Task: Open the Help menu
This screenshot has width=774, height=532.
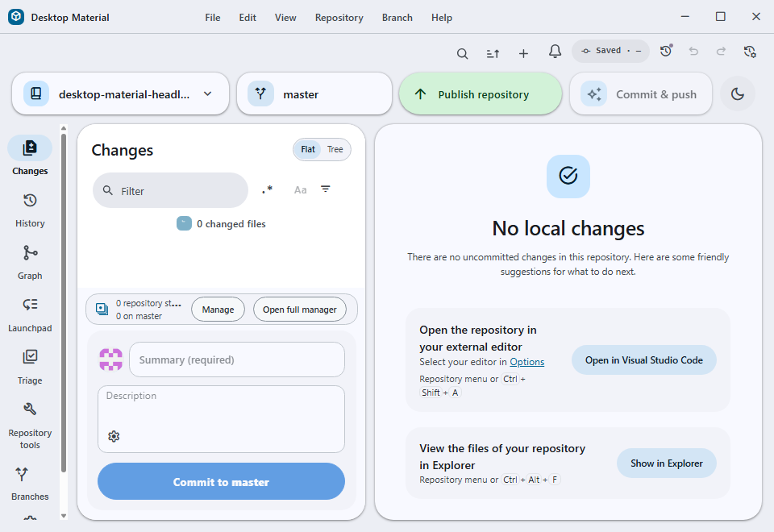Action: pos(441,17)
